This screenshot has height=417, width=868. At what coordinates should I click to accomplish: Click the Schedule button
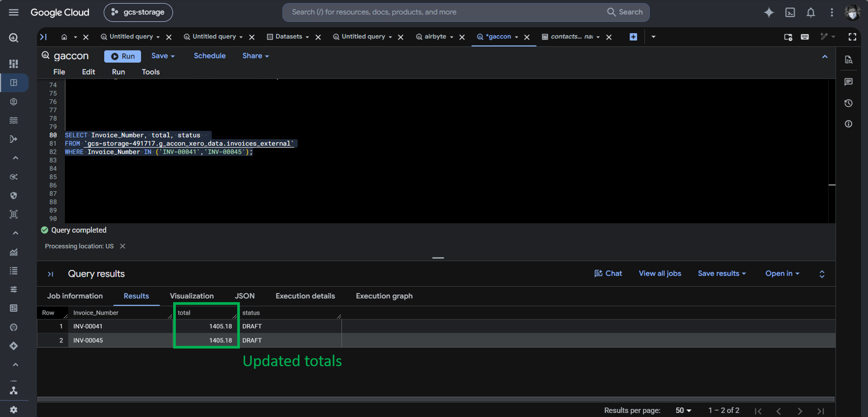coord(210,56)
